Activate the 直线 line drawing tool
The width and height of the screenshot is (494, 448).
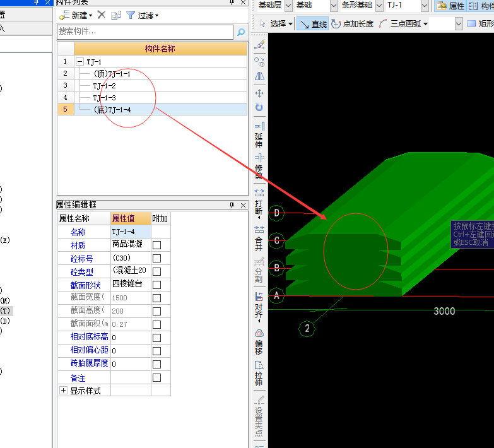[313, 24]
